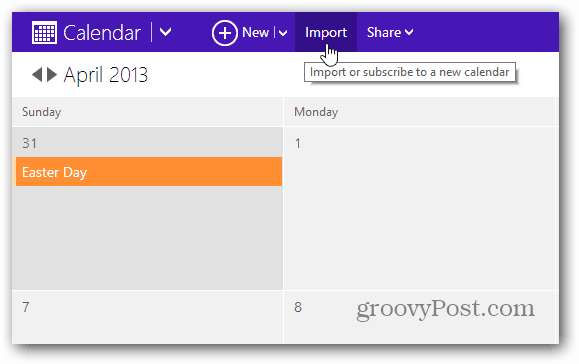
Task: Click the Calendar grid icon
Action: coord(44,32)
